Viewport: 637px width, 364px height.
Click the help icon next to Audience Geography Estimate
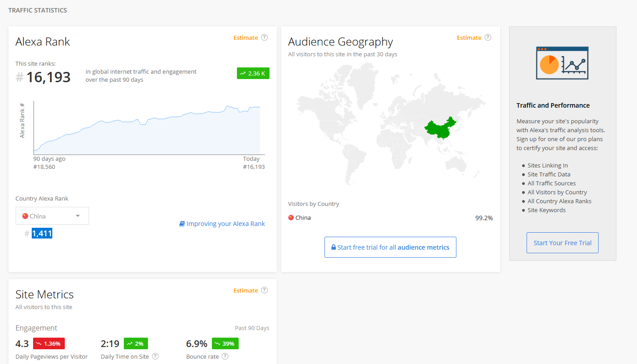[488, 38]
